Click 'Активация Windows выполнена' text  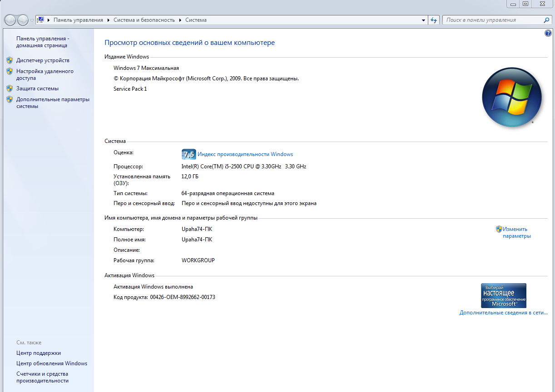click(x=153, y=287)
